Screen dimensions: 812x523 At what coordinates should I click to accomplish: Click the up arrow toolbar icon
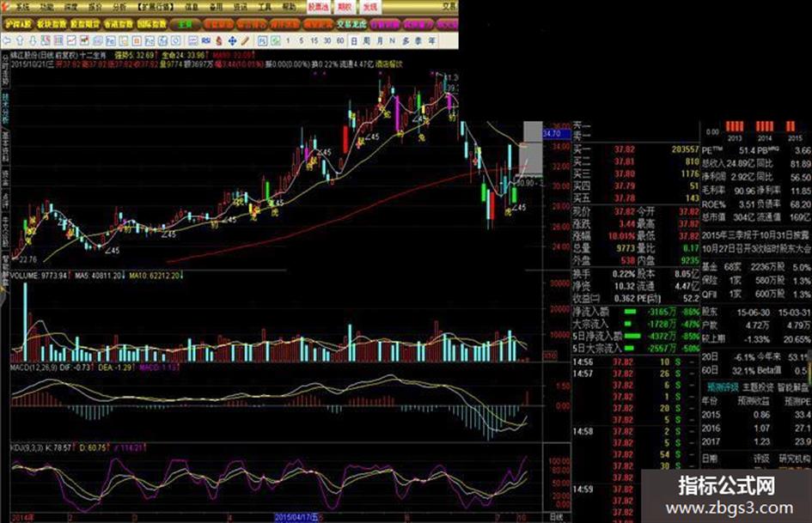[20, 40]
